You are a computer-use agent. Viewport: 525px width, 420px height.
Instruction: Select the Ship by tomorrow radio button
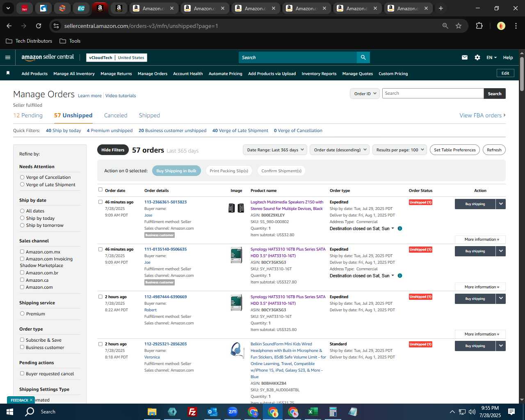[22, 225]
